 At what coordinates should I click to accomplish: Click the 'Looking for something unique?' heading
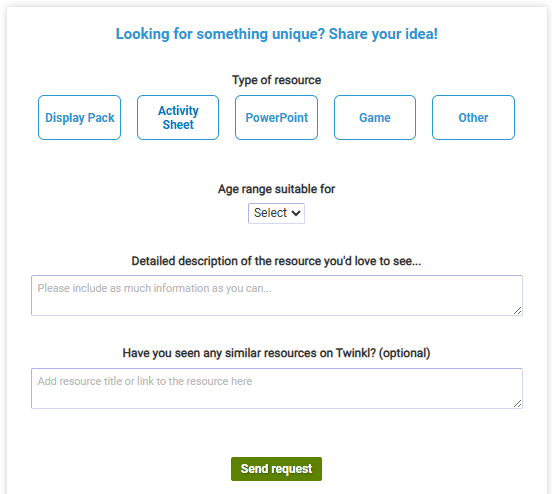[220, 34]
